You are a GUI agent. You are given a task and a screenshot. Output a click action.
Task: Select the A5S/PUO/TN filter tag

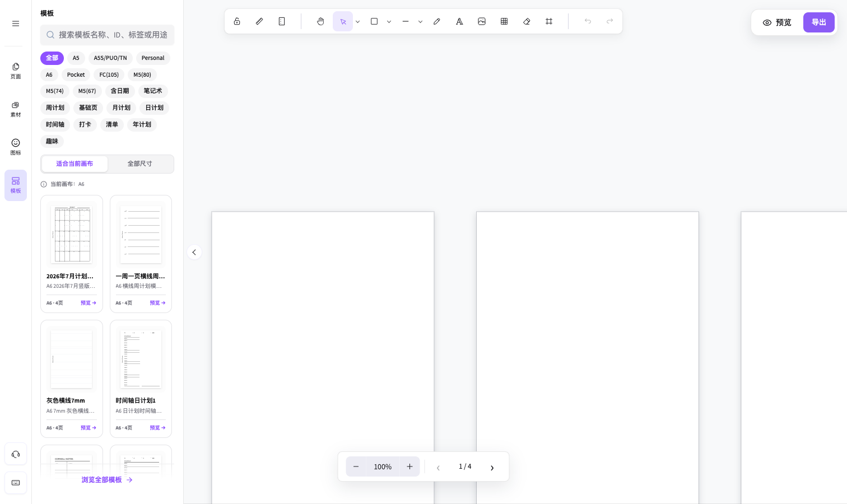click(110, 58)
